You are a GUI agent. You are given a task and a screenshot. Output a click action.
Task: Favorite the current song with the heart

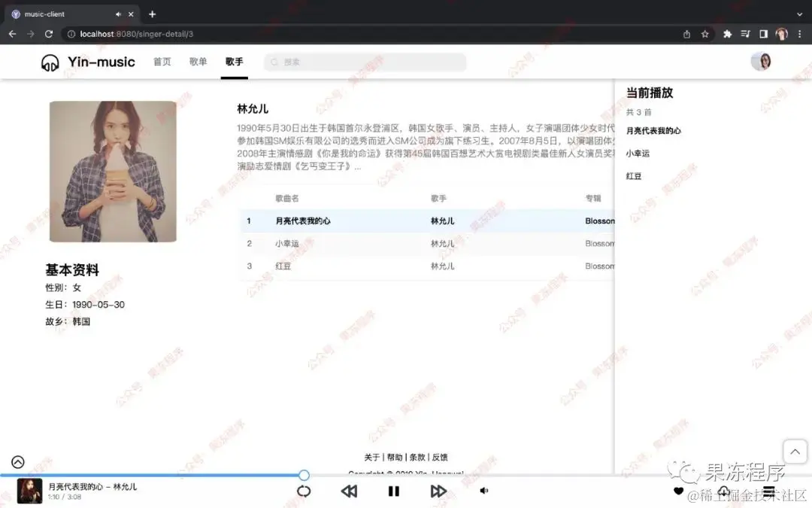point(678,491)
